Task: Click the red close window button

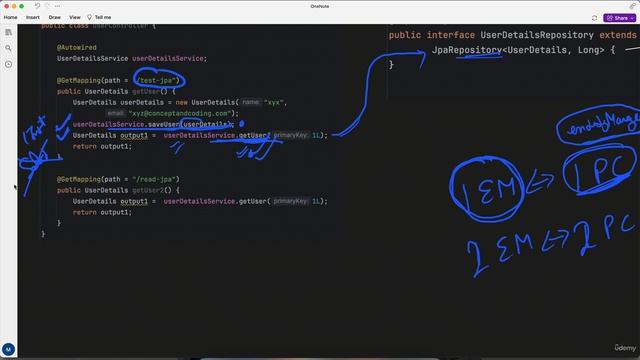Action: (7, 6)
